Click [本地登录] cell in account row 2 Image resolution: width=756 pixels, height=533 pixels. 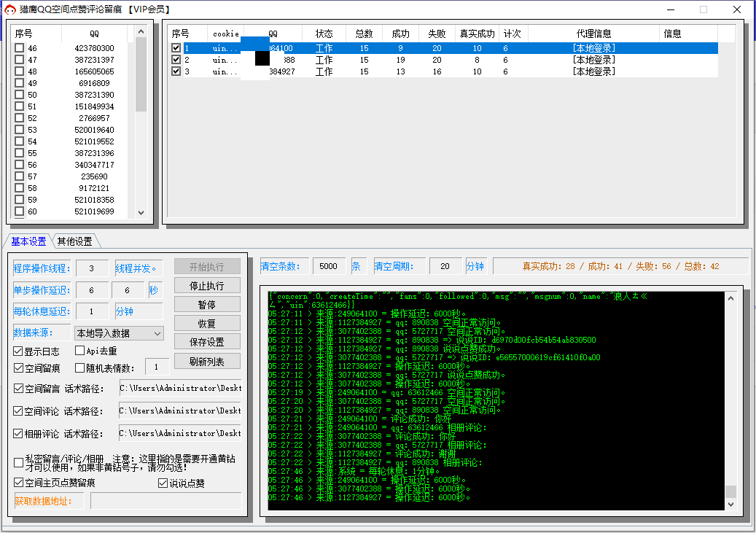tap(594, 60)
